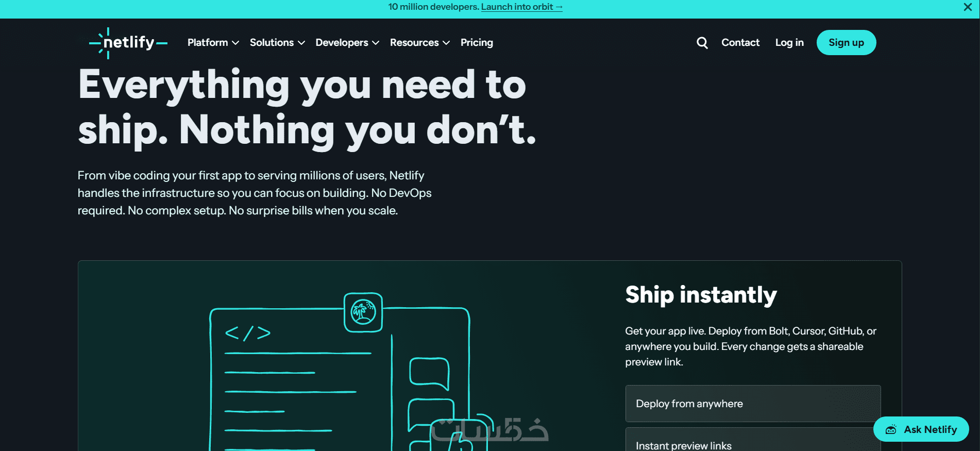Click the palm tree badge icon in illustration
This screenshot has width=980, height=451.
(363, 312)
